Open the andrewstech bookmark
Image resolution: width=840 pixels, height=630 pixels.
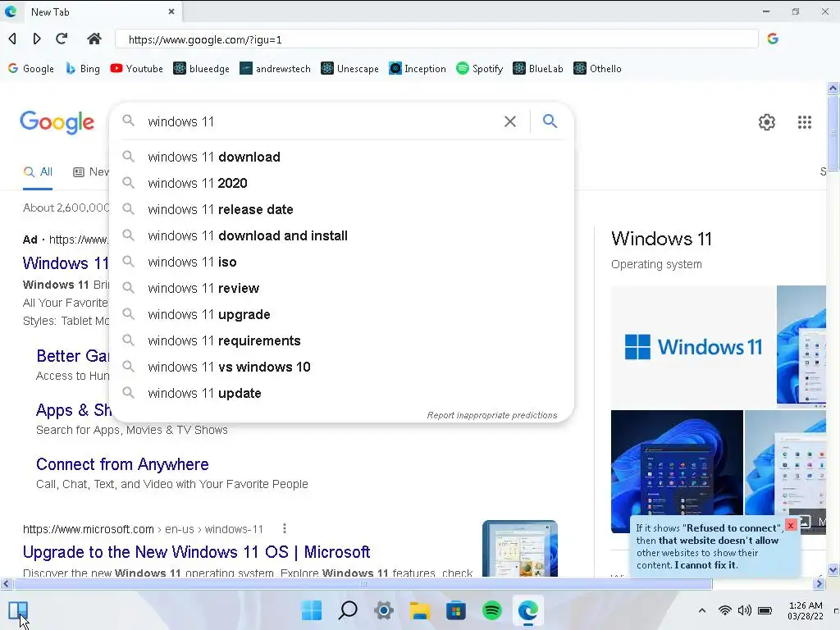[275, 69]
